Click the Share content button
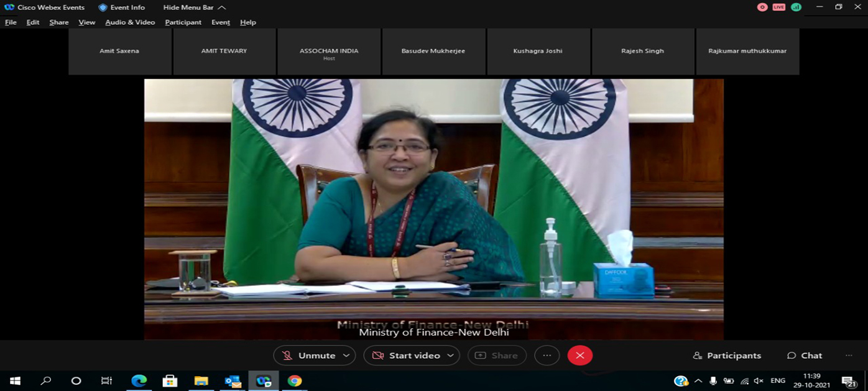Image resolution: width=868 pixels, height=391 pixels. click(x=497, y=356)
